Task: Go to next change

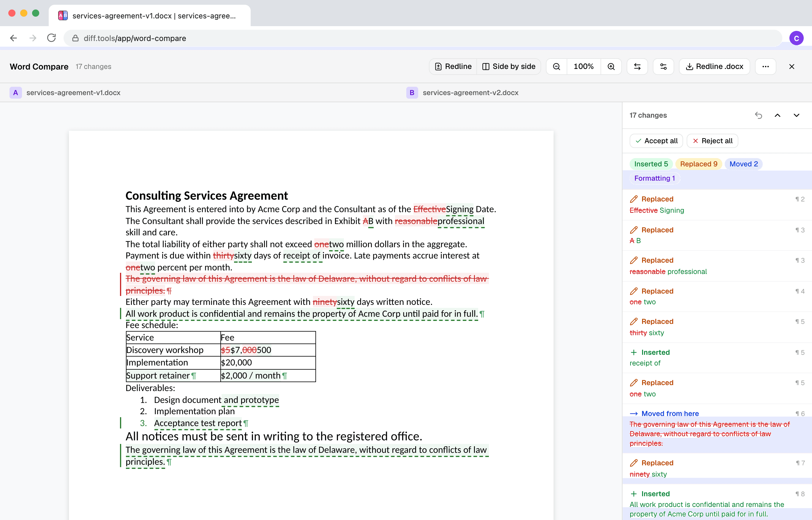Action: pos(796,116)
